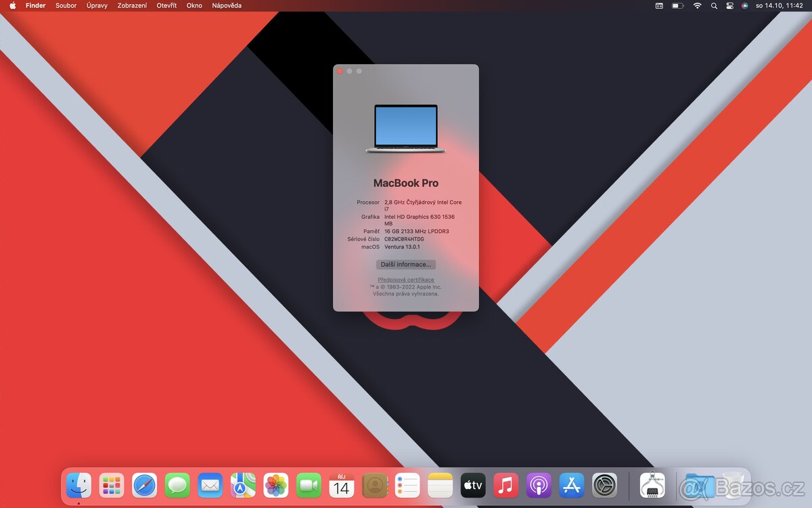Click the date and time clock
Viewport: 812px width, 508px height.
click(779, 5)
